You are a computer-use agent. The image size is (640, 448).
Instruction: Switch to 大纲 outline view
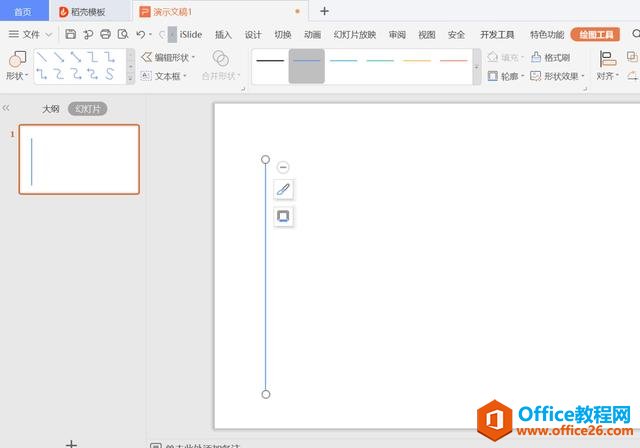[51, 109]
